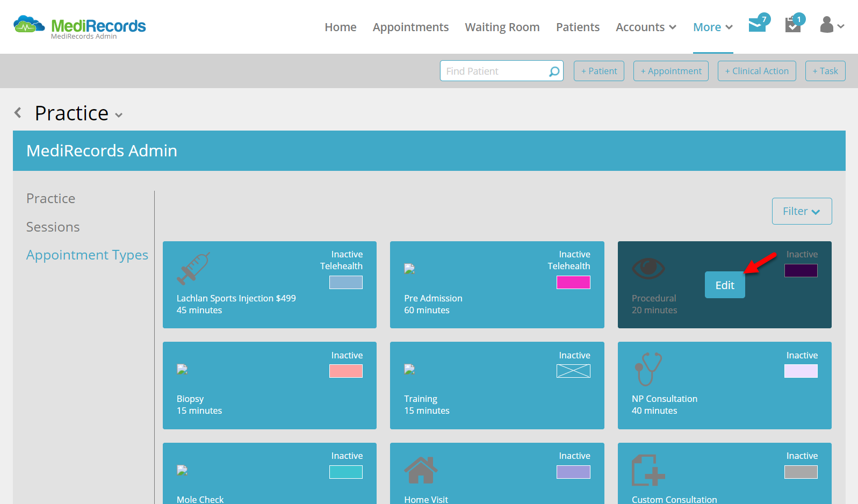Open the Patients menu item
The image size is (858, 504).
(578, 27)
